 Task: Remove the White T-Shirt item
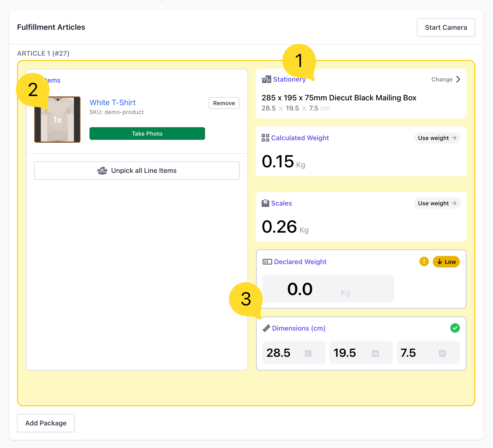[224, 103]
